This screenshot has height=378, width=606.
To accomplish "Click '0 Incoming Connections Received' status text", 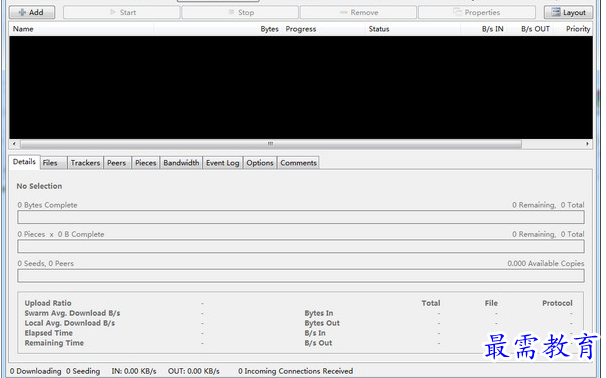I will (296, 371).
